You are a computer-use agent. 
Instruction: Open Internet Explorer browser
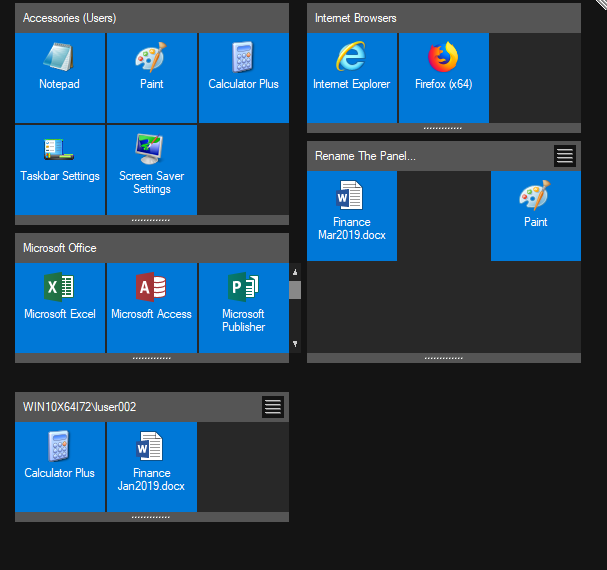352,68
